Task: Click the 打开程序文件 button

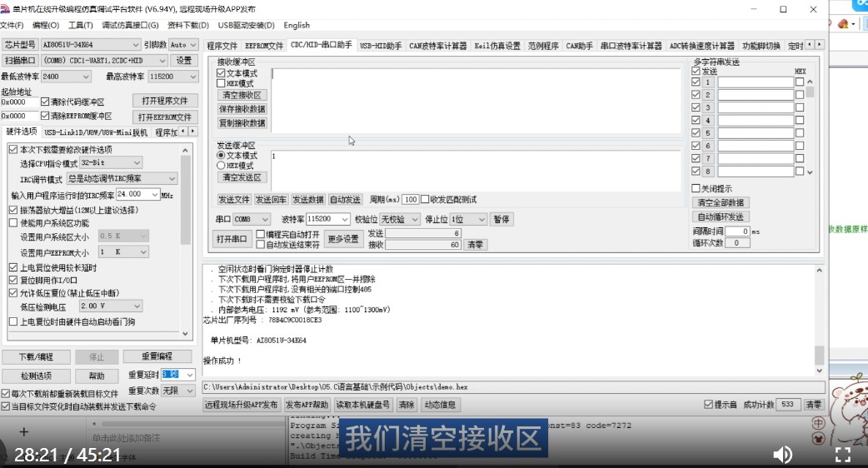Action: [165, 101]
